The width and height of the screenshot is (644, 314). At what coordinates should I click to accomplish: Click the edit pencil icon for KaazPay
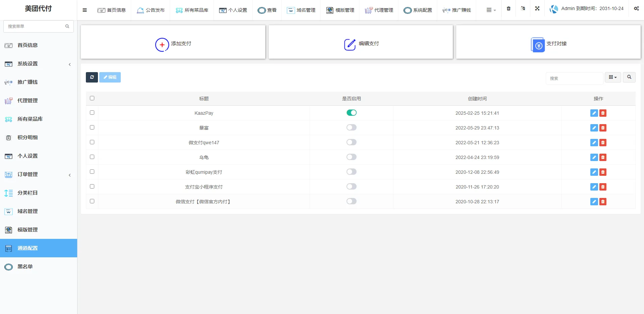(594, 113)
